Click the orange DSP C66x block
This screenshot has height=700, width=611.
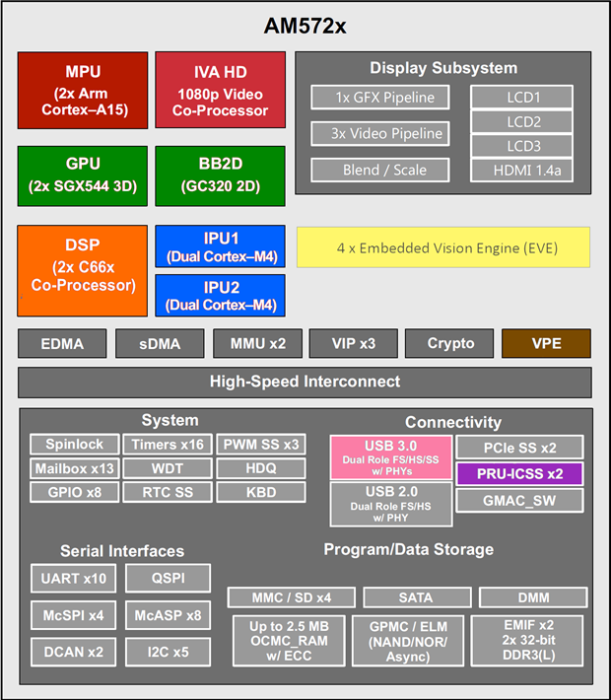82,270
